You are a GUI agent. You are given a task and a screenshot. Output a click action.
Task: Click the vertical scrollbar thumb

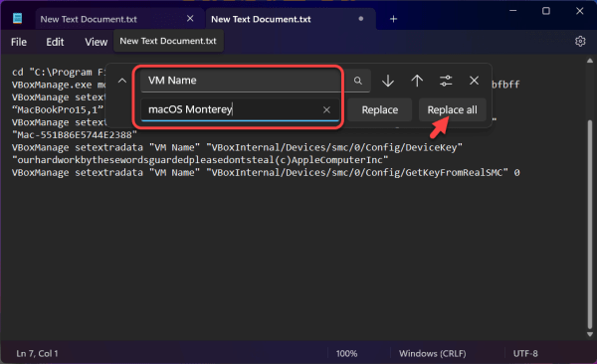(590, 225)
